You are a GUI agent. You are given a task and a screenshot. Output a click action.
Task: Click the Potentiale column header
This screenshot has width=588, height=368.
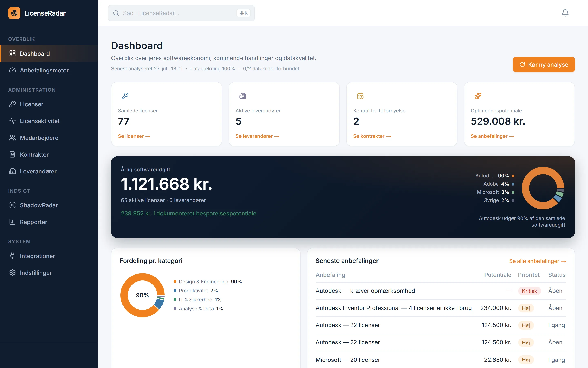point(498,275)
